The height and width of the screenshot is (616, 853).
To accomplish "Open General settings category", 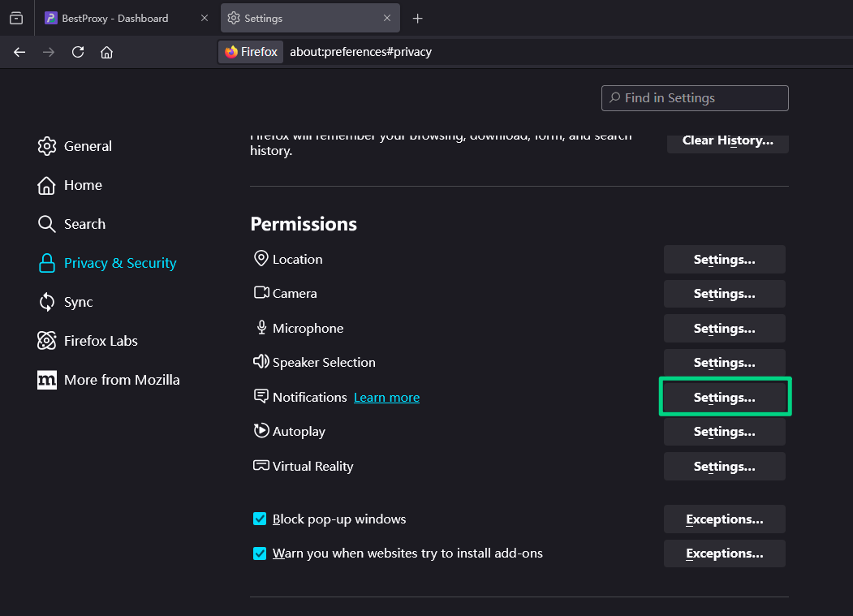I will 75,146.
